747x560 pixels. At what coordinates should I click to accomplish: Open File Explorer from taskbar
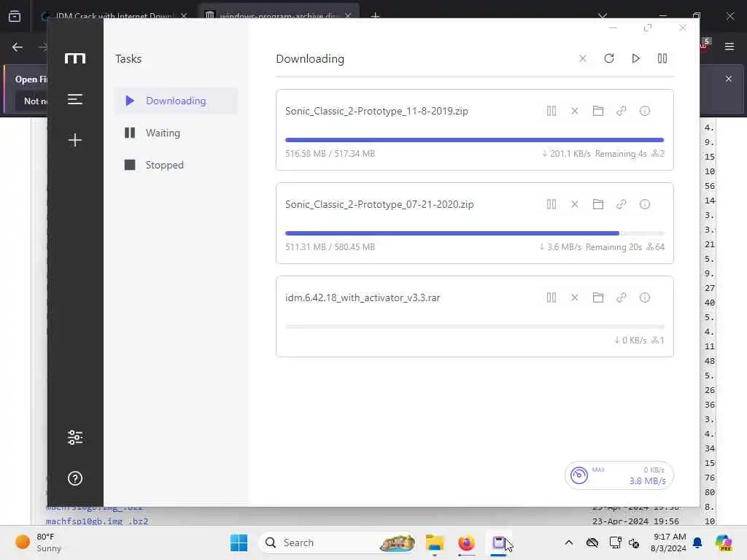point(435,542)
